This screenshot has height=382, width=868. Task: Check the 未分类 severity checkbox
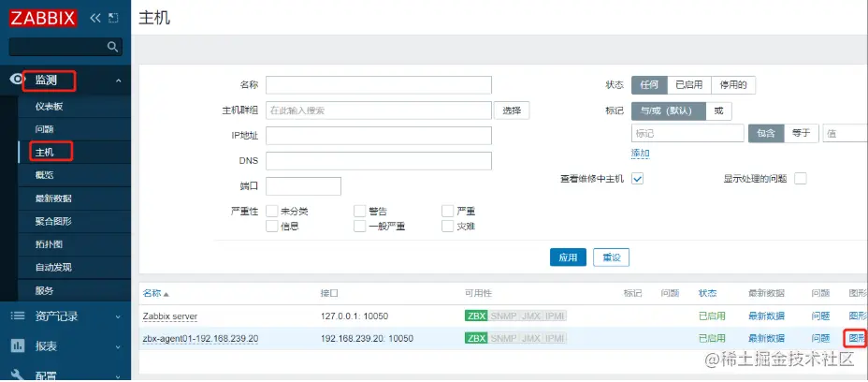272,212
